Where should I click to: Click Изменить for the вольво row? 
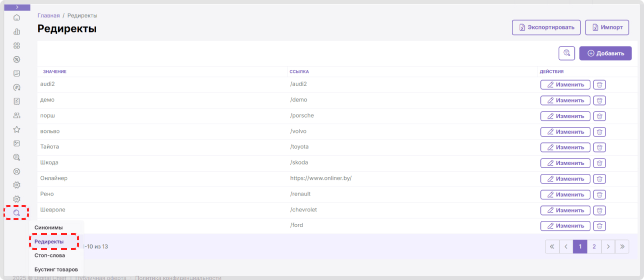[x=565, y=132]
